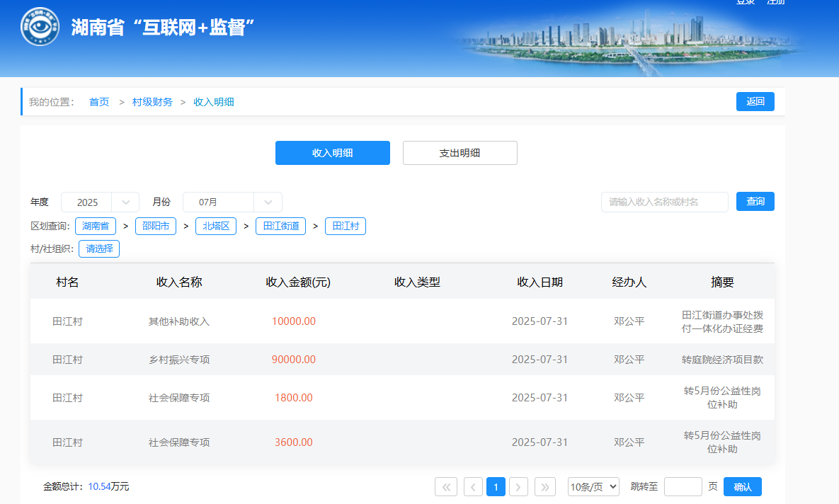Jump to the last page arrow
The width and height of the screenshot is (839, 504).
point(545,487)
